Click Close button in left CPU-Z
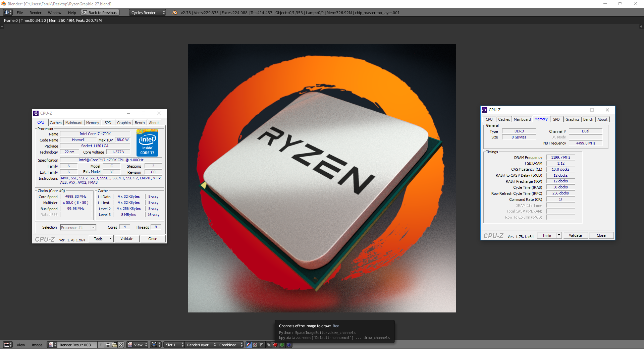Image resolution: width=644 pixels, height=349 pixels. (x=153, y=239)
